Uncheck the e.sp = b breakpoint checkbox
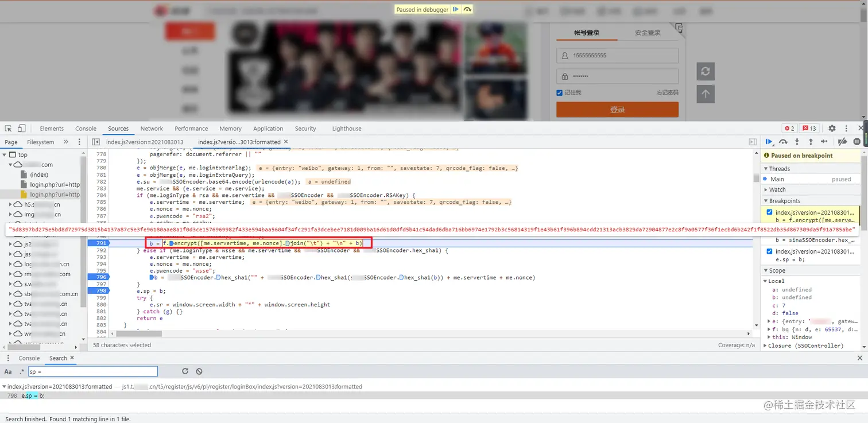 pyautogui.click(x=769, y=251)
